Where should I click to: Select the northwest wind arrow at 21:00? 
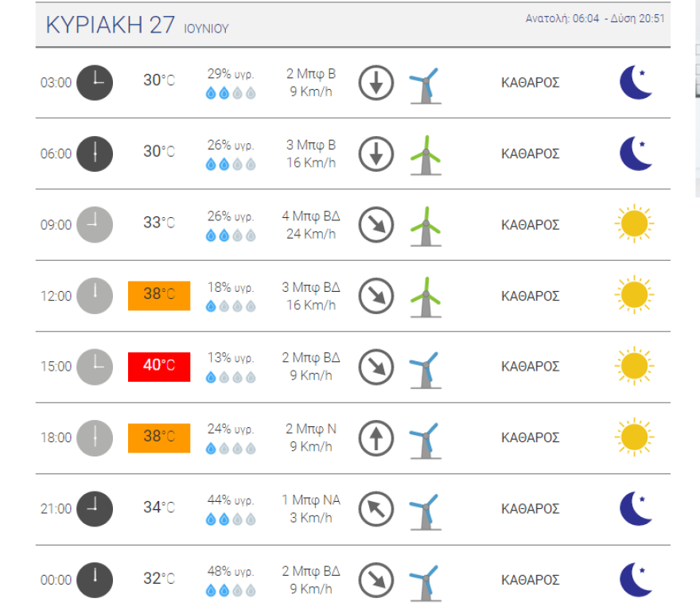point(375,508)
